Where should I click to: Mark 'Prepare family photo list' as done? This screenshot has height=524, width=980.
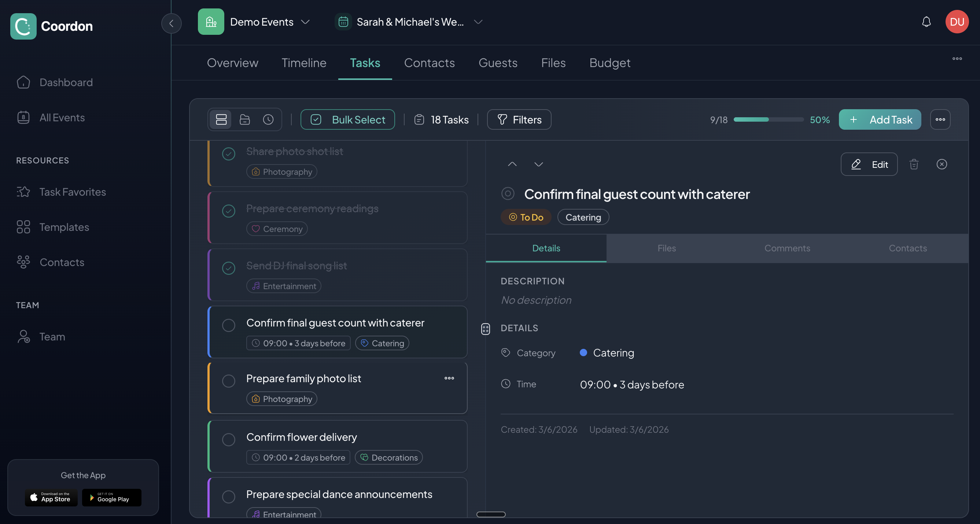point(229,381)
